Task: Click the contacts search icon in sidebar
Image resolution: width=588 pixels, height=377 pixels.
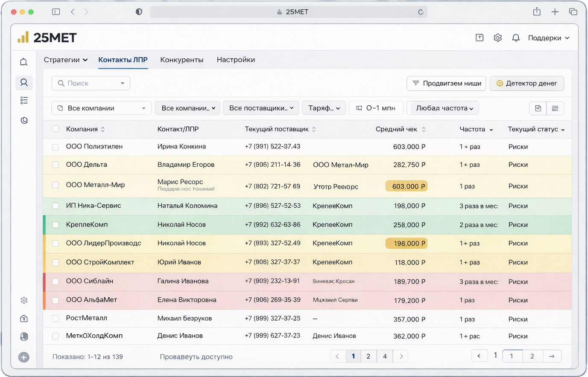Action: (x=24, y=82)
